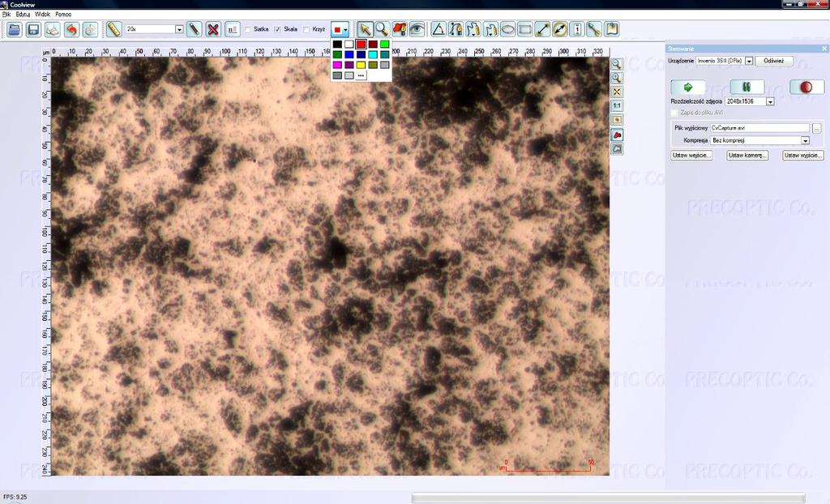The image size is (830, 504).
Task: Close the Sterowanie panel
Action: tap(824, 49)
